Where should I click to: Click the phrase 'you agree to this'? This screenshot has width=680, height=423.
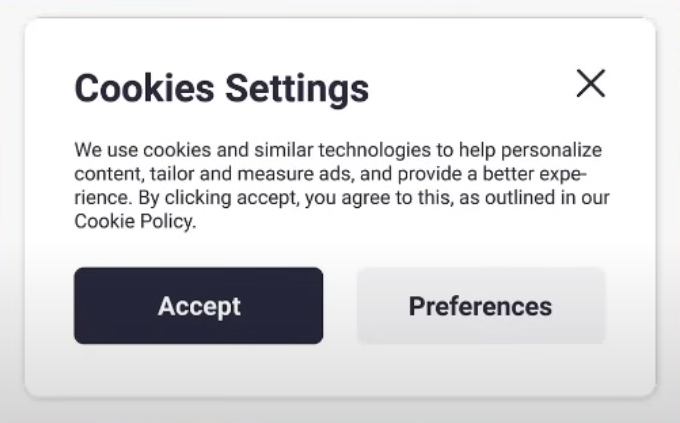click(363, 198)
